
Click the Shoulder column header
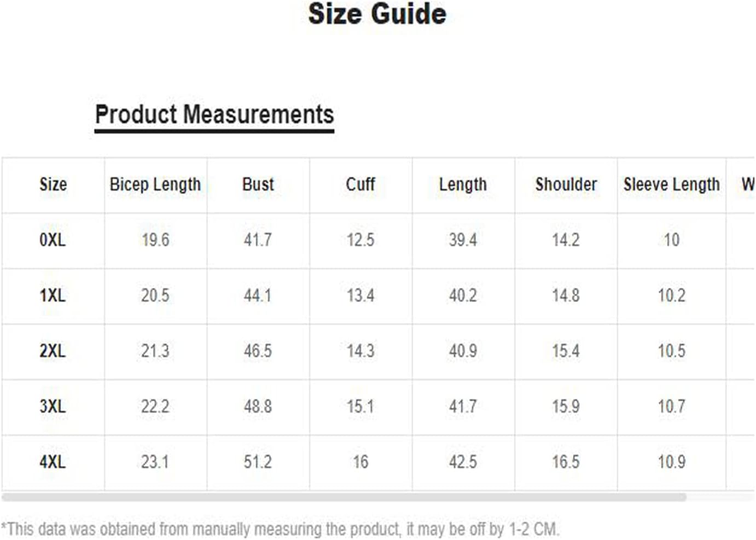click(x=566, y=184)
